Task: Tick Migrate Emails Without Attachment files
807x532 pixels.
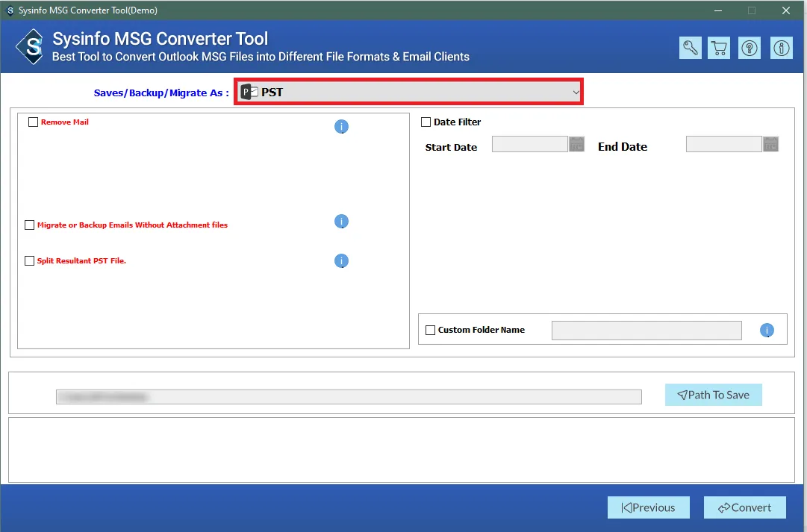Action: point(30,225)
